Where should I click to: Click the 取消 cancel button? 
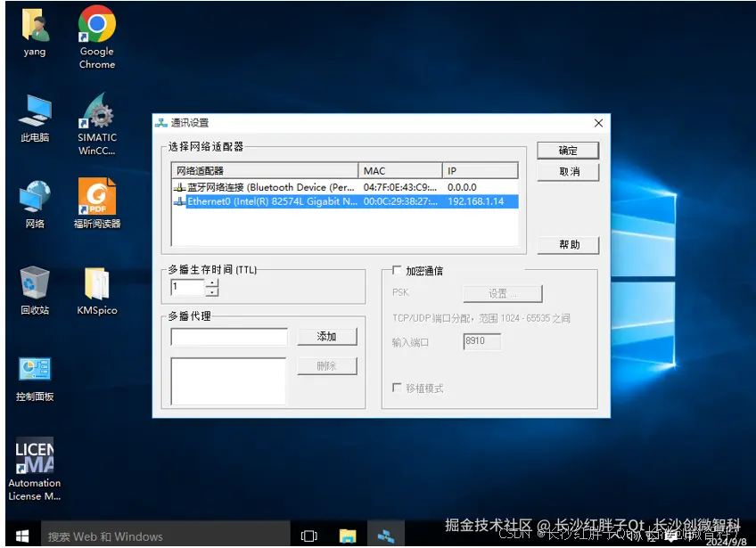tap(568, 172)
